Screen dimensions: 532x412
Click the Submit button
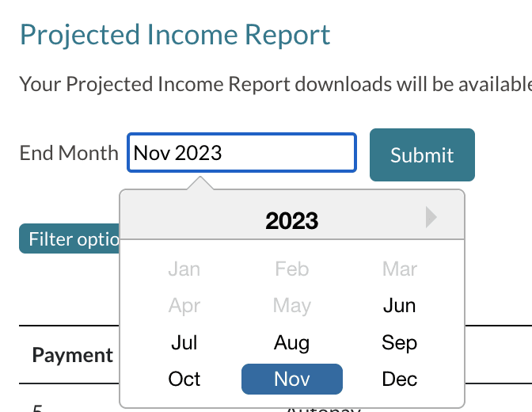point(422,154)
